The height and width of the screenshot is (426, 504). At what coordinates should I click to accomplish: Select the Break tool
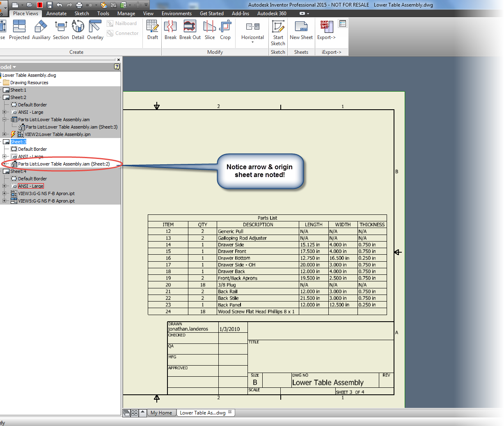[x=170, y=29]
